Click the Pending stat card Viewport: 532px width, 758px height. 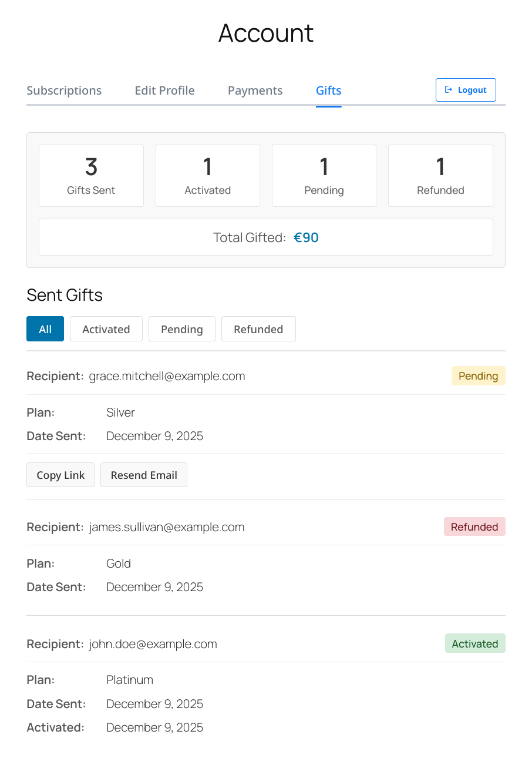pyautogui.click(x=324, y=176)
